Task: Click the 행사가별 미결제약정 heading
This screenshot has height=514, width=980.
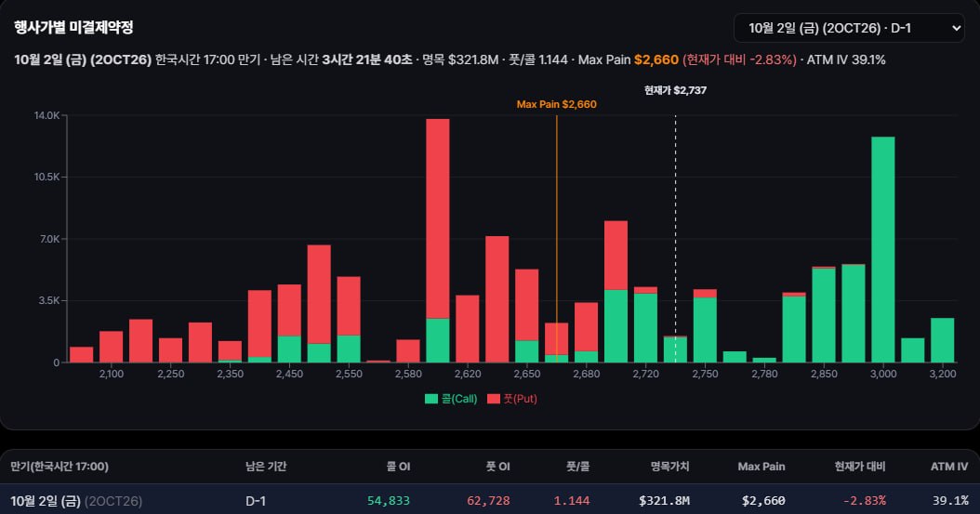Action: [73, 28]
